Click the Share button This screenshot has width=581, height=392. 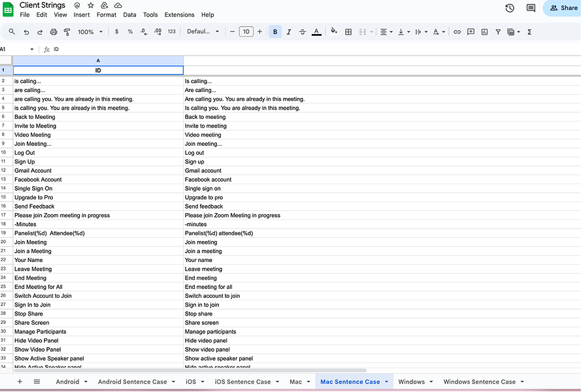pos(563,8)
